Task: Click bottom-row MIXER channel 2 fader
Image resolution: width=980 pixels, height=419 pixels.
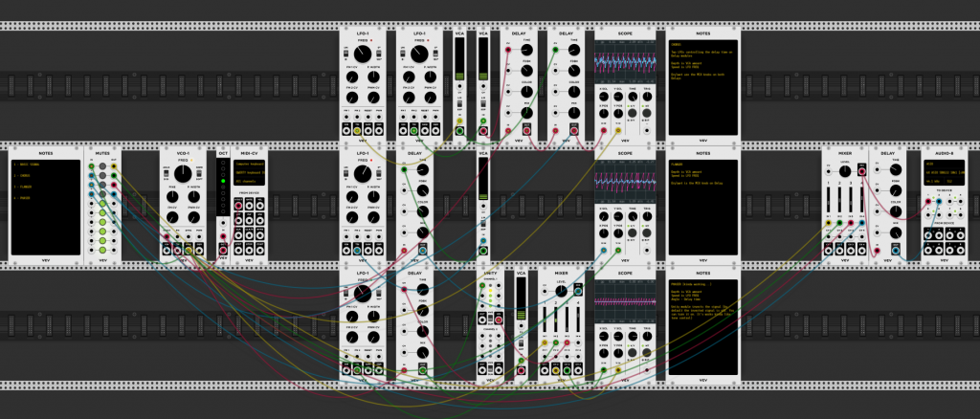Action: (x=556, y=320)
